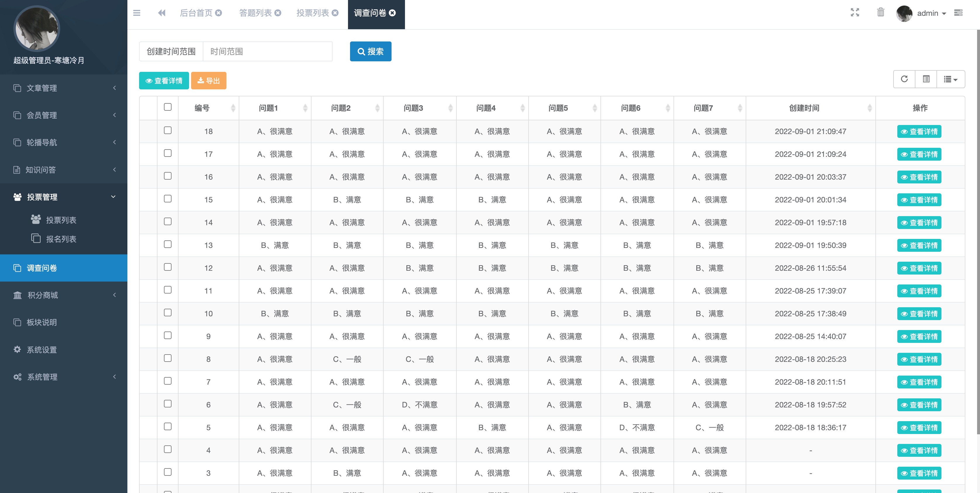
Task: Click the 时间范围 input field
Action: [267, 51]
